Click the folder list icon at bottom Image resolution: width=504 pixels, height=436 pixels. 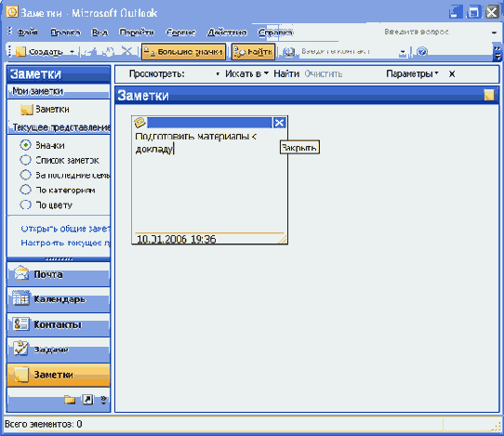70,400
